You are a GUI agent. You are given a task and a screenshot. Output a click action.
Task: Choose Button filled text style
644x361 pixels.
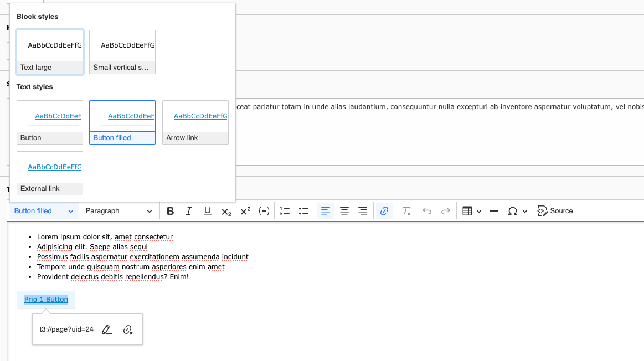122,122
